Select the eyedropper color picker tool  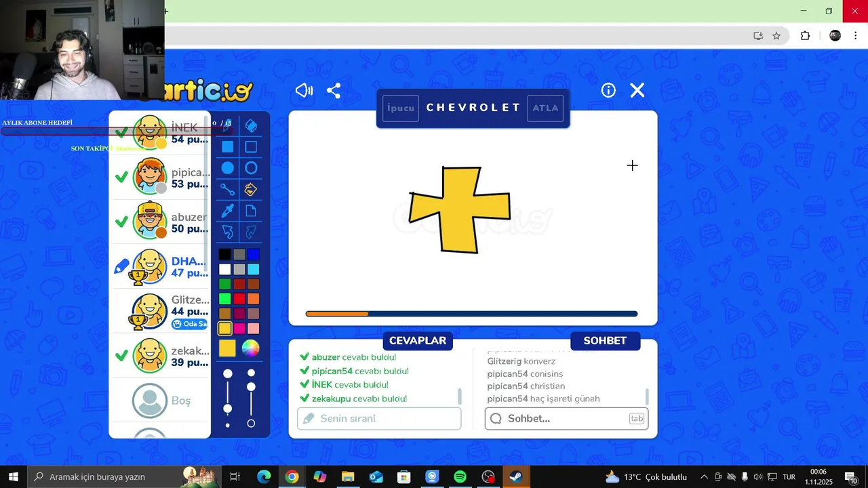(228, 211)
